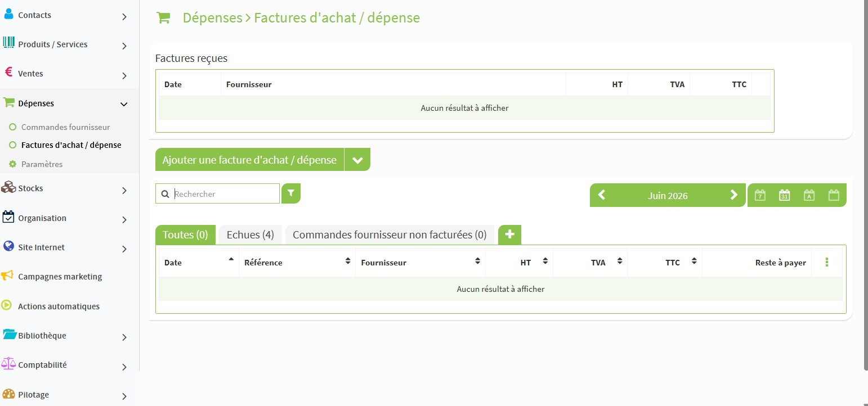868x406 pixels.
Task: Click the page vertical scrollbar
Action: [x=865, y=186]
